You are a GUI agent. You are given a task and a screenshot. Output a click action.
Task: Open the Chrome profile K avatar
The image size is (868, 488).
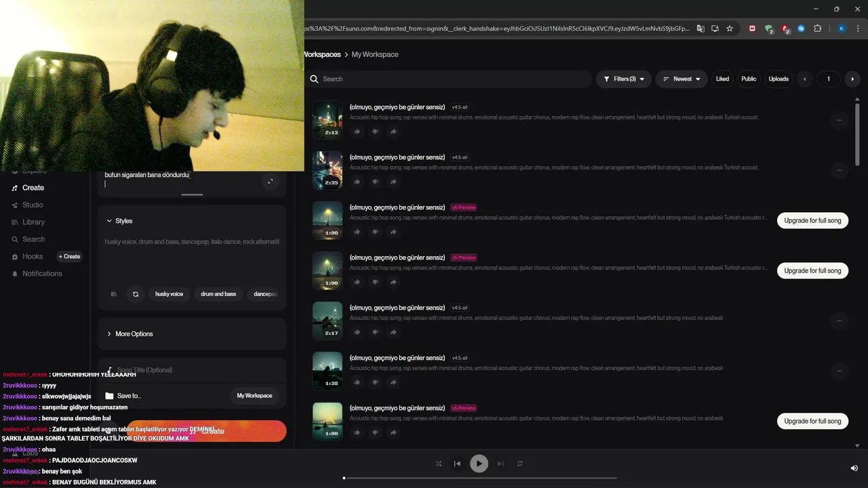point(842,28)
